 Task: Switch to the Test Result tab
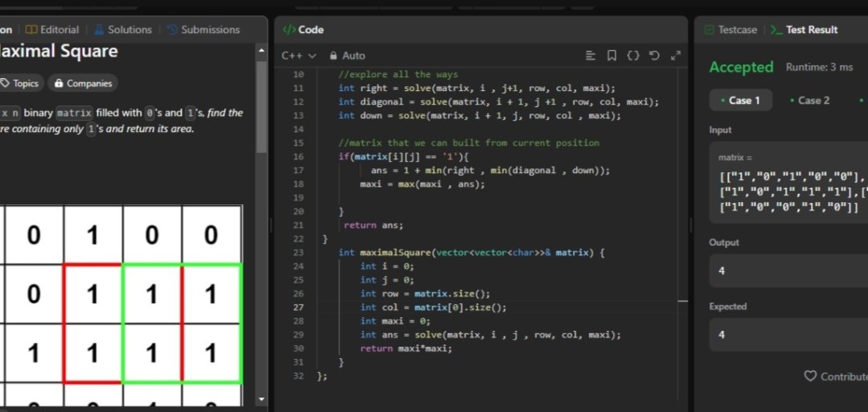[x=804, y=30]
